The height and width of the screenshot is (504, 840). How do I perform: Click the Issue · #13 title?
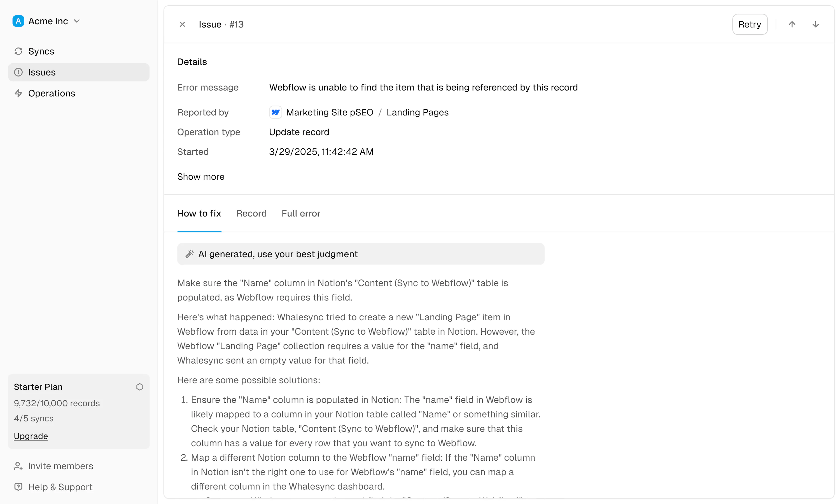pyautogui.click(x=221, y=24)
